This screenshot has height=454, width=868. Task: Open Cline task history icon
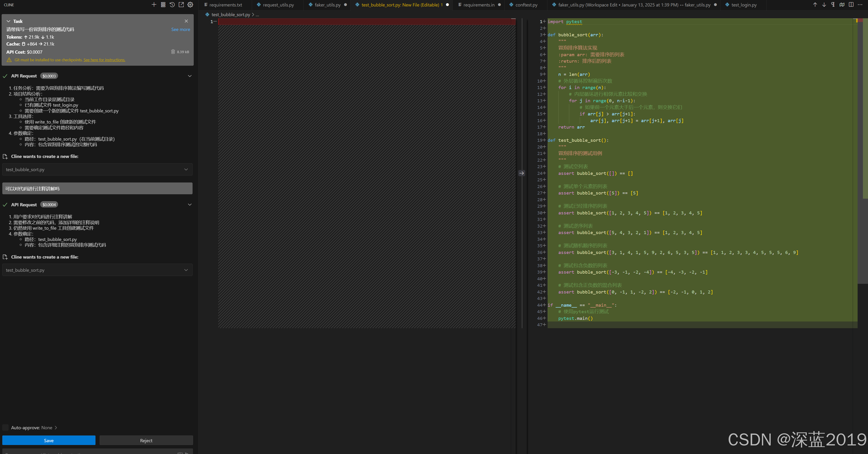(172, 5)
